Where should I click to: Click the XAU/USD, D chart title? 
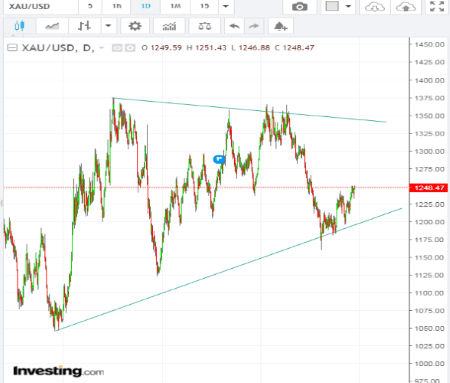click(x=58, y=48)
